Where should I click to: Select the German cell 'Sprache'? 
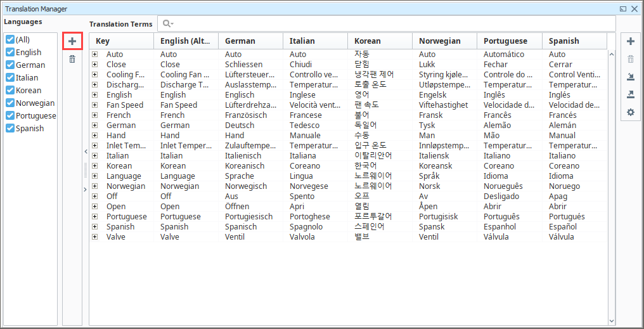(x=240, y=176)
